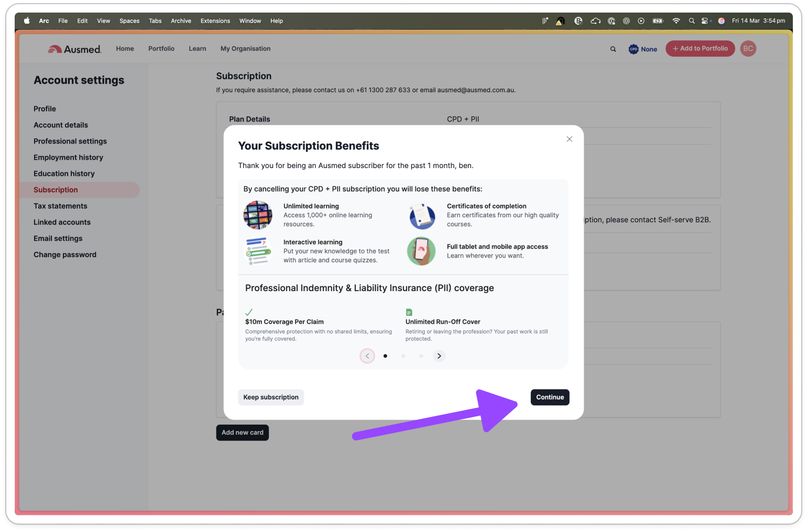Go to previous PII coverage slide
808x532 pixels.
click(x=367, y=356)
